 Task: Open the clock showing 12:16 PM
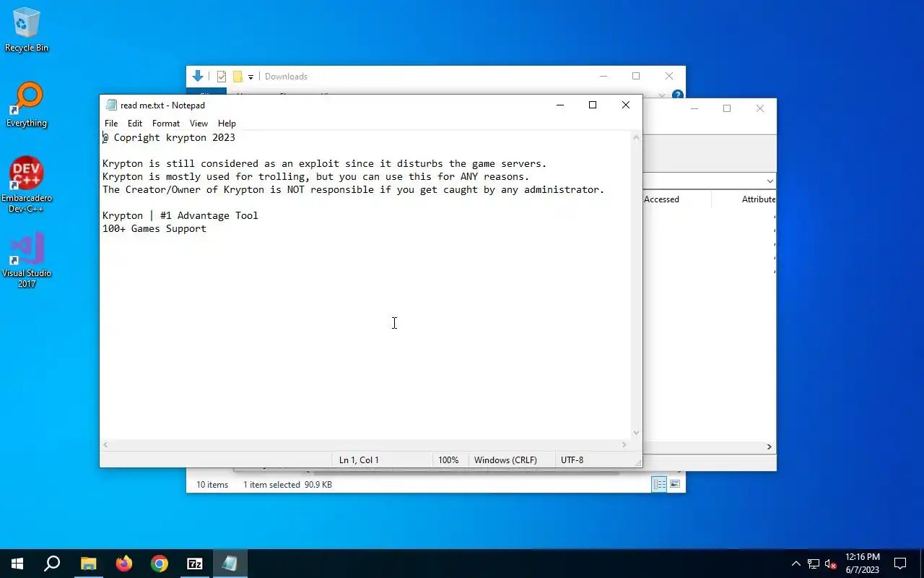[x=862, y=564]
